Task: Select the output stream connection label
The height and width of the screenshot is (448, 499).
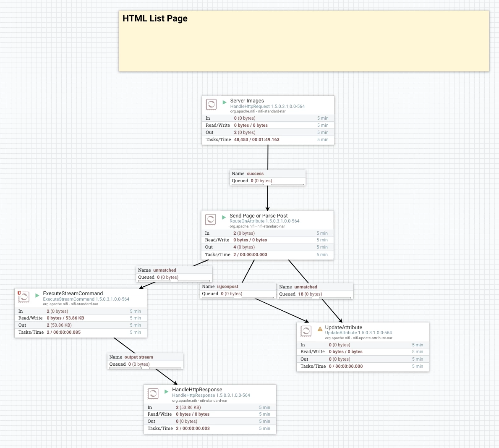Action: [x=145, y=361]
